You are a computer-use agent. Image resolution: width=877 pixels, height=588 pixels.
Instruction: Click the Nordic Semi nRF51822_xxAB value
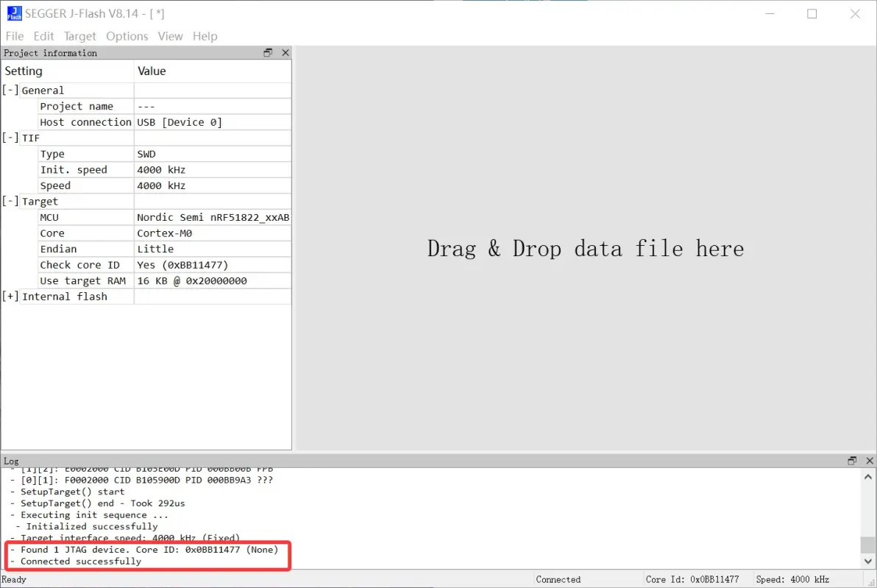[x=213, y=217]
